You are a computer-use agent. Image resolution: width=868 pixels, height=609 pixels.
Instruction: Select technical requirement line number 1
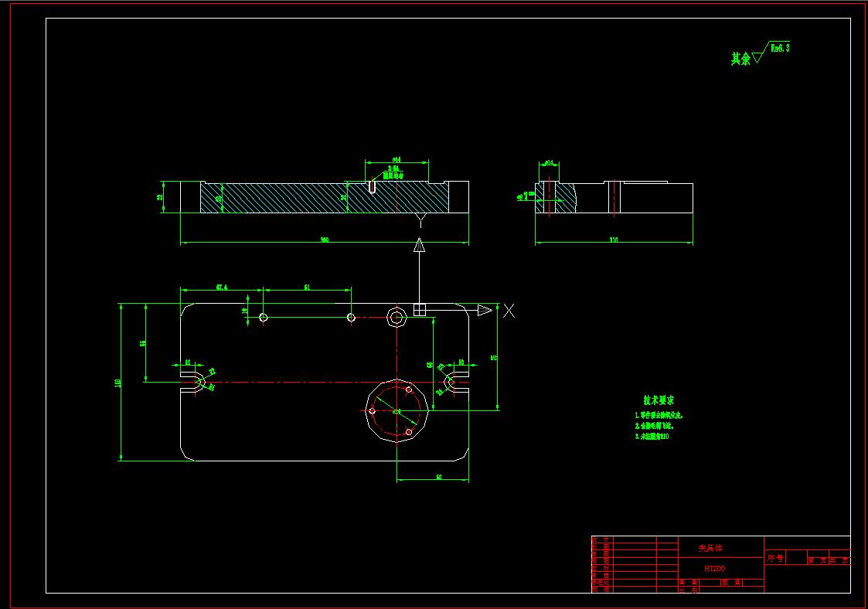click(659, 415)
